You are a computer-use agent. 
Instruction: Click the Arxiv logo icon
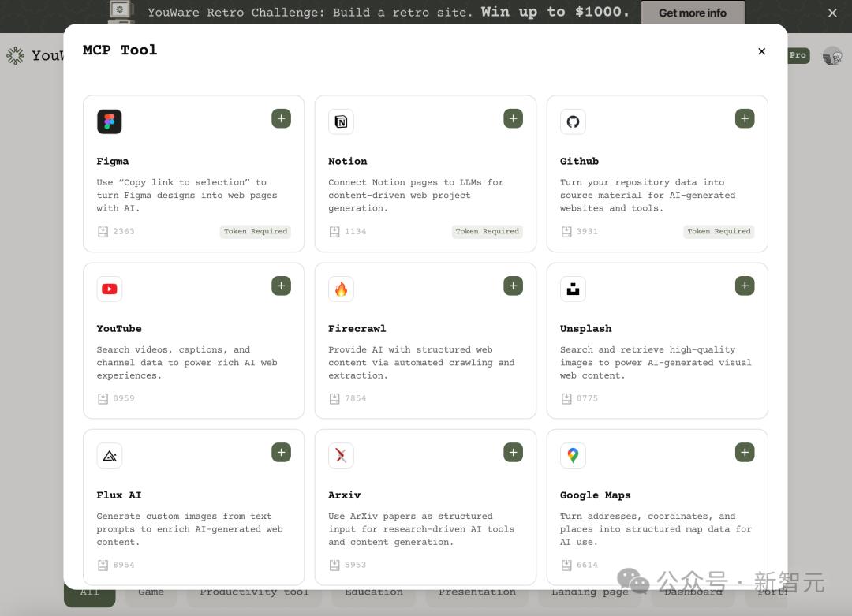tap(341, 455)
